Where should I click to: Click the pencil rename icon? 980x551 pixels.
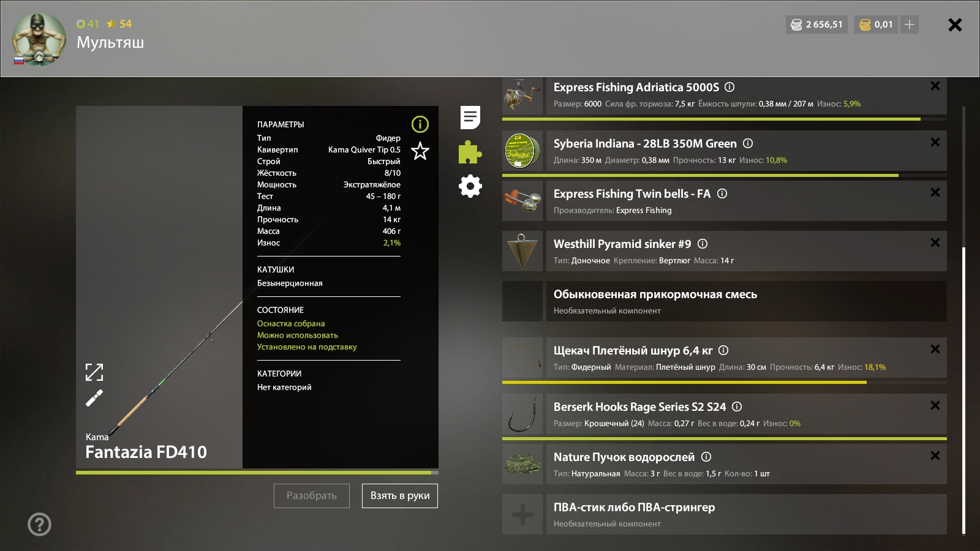pyautogui.click(x=94, y=398)
